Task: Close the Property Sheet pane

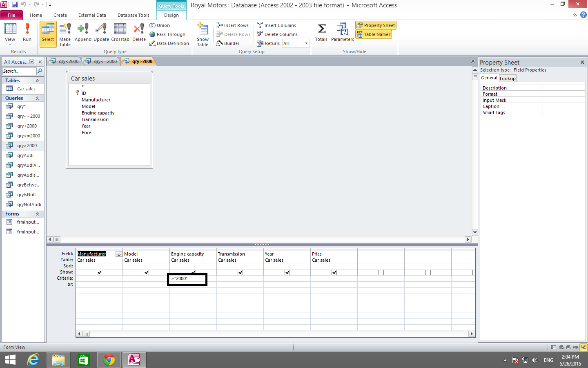Action: [582, 62]
